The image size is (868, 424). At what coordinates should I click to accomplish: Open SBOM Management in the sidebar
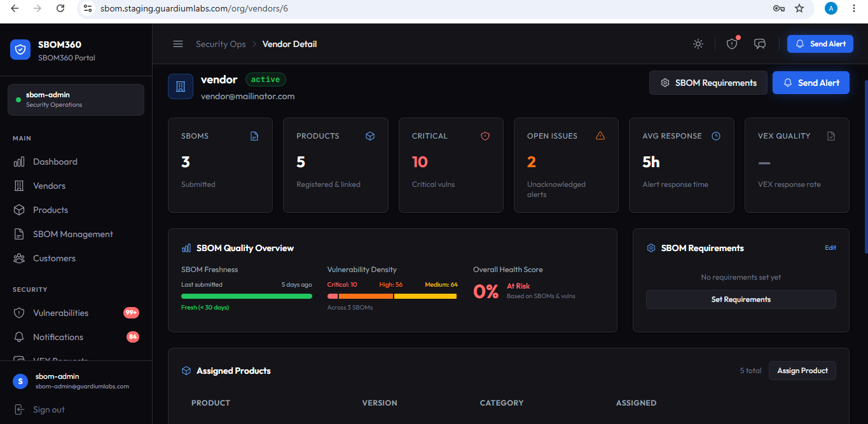[76, 235]
